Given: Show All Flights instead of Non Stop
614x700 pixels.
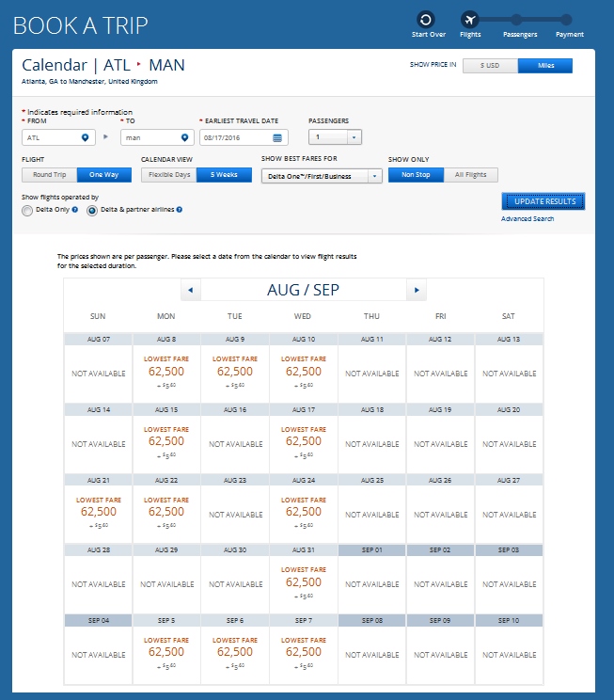Looking at the screenshot, I should click(x=470, y=175).
